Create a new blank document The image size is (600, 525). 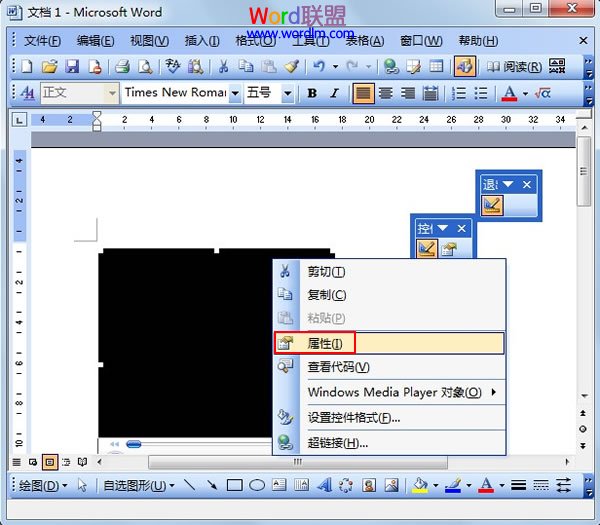tap(27, 67)
